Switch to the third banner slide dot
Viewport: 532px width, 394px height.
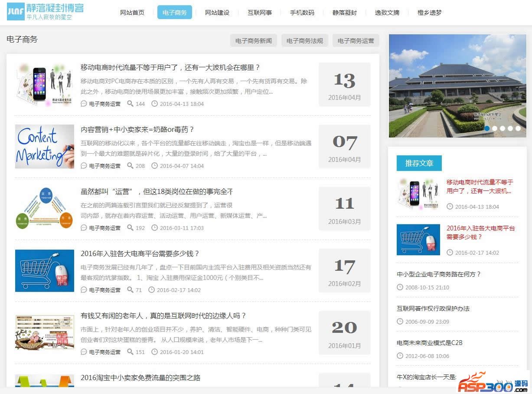(x=503, y=128)
